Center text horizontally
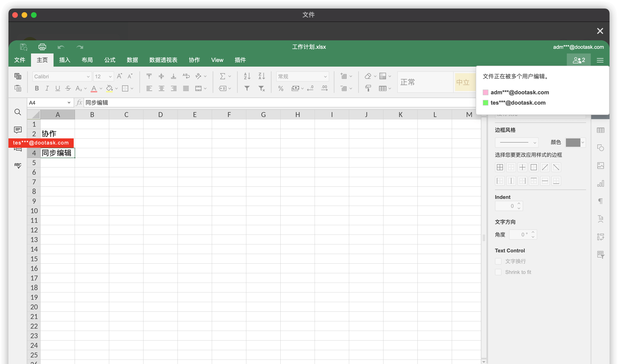This screenshot has height=364, width=618. click(161, 89)
